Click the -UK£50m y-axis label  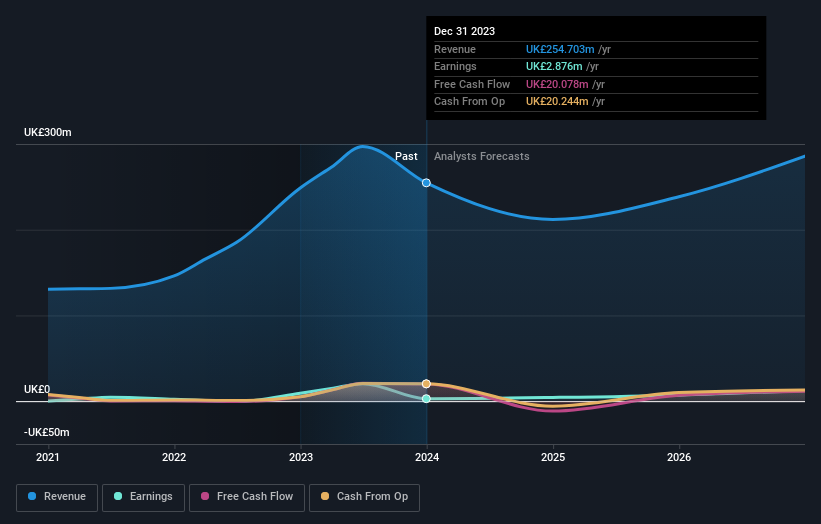pyautogui.click(x=47, y=432)
